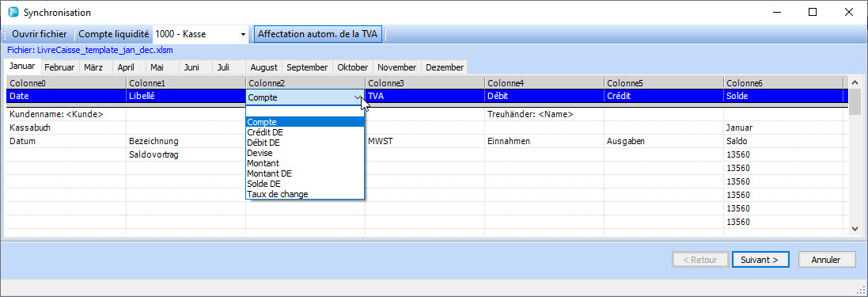Select 'Devise' from the open list
The width and height of the screenshot is (868, 297).
260,153
